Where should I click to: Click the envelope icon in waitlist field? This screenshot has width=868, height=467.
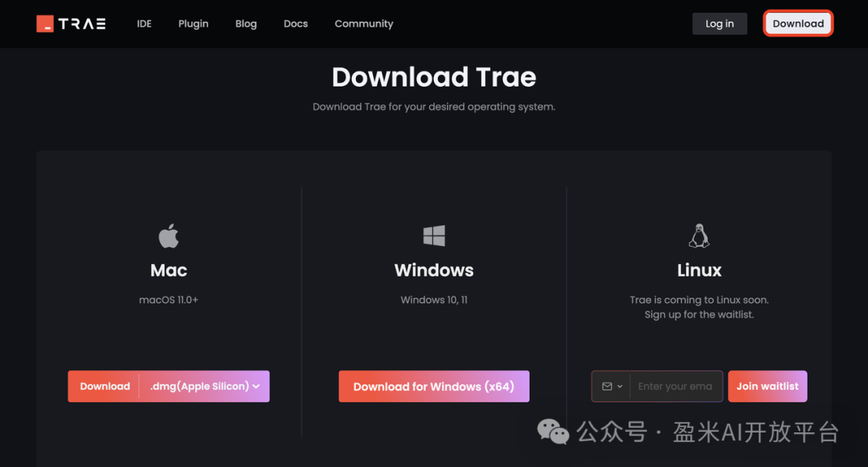point(607,386)
